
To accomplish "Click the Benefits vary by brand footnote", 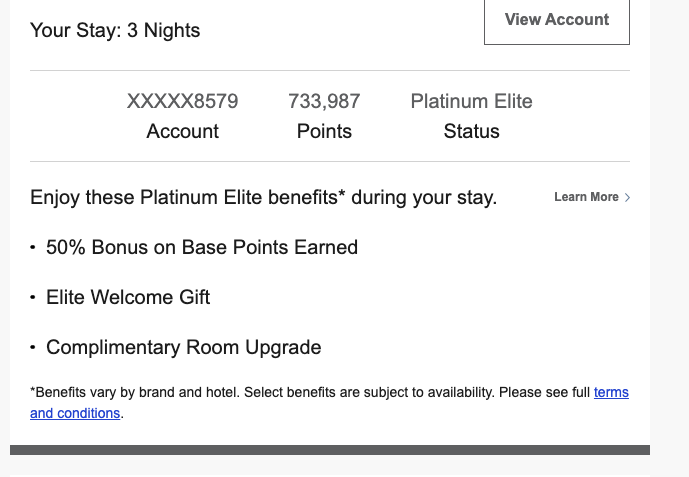I will (x=300, y=393).
